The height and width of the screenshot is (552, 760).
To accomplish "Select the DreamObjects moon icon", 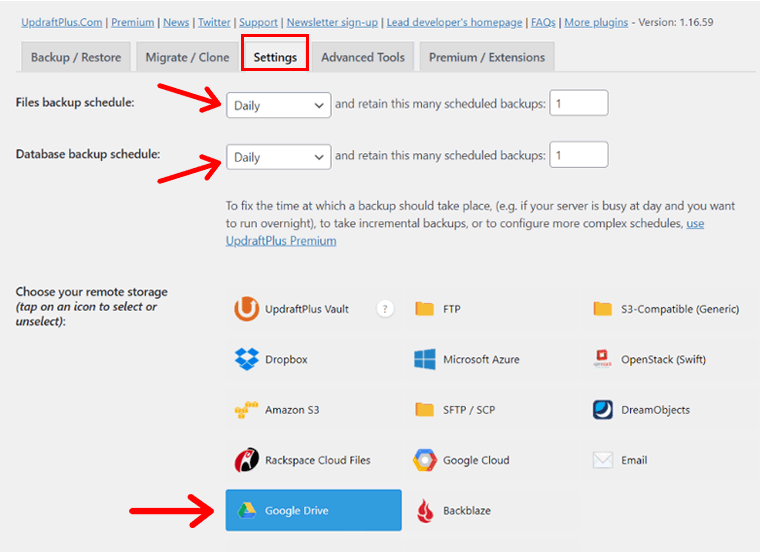I will (602, 410).
